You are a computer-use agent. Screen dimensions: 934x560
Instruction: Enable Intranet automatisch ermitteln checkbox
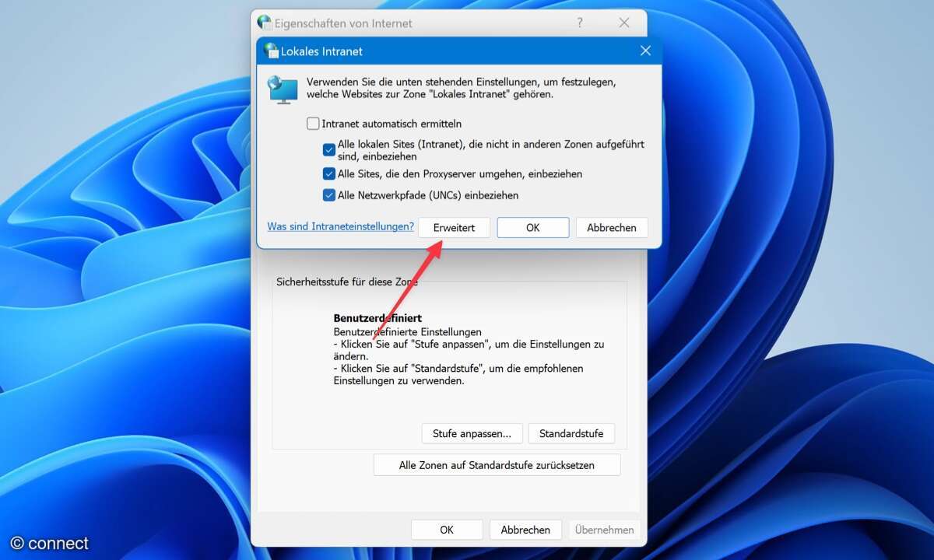coord(313,124)
